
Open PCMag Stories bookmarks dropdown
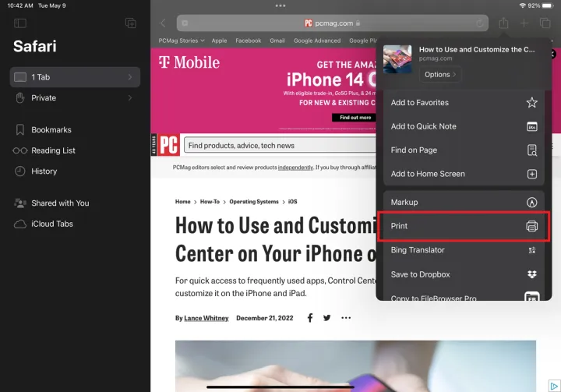(181, 41)
